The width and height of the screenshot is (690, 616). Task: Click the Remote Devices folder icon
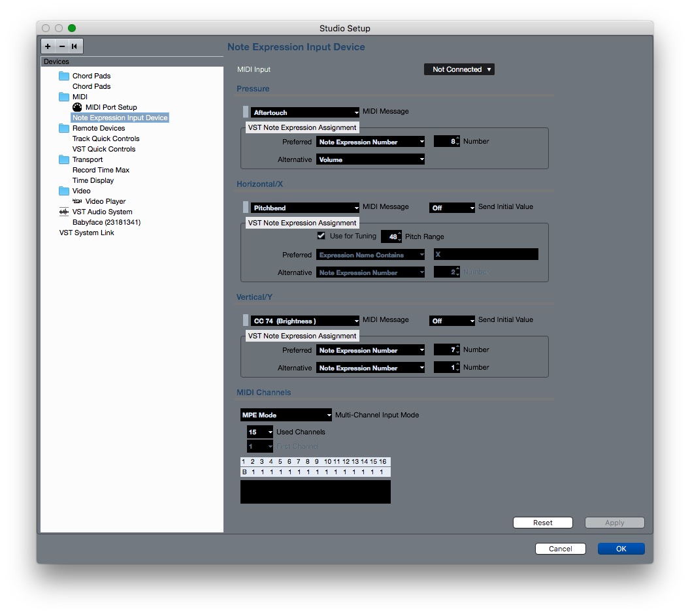64,128
